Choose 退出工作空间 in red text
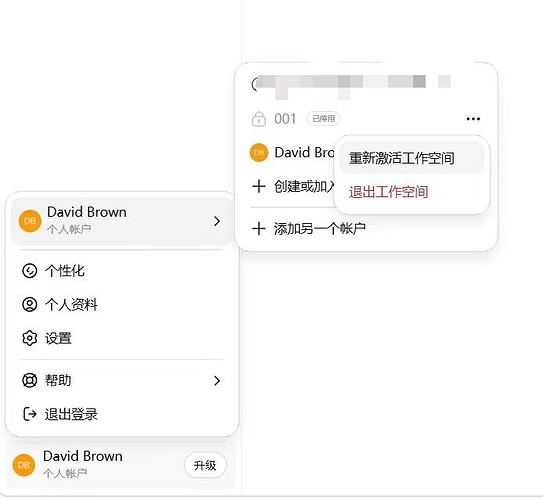Image resolution: width=543 pixels, height=500 pixels. pyautogui.click(x=389, y=192)
